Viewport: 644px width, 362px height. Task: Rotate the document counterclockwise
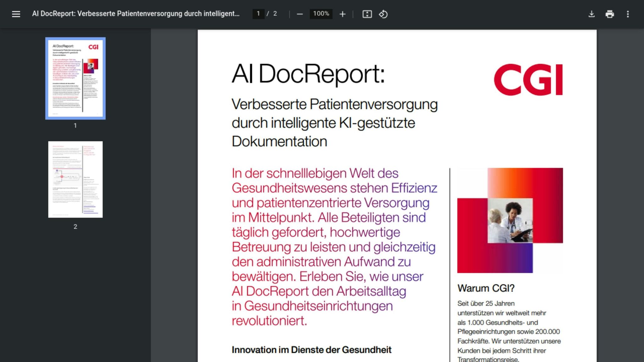383,14
